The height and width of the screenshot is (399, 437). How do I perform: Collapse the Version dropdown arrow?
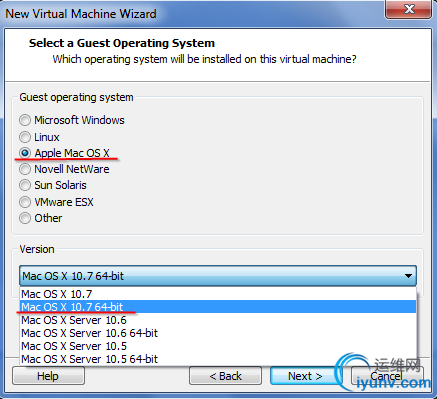pyautogui.click(x=408, y=276)
